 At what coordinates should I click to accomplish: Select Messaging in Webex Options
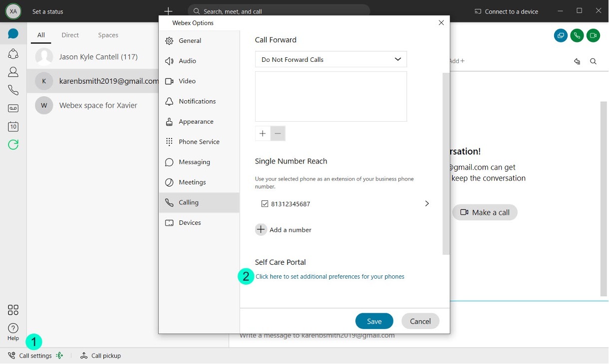pos(199,162)
